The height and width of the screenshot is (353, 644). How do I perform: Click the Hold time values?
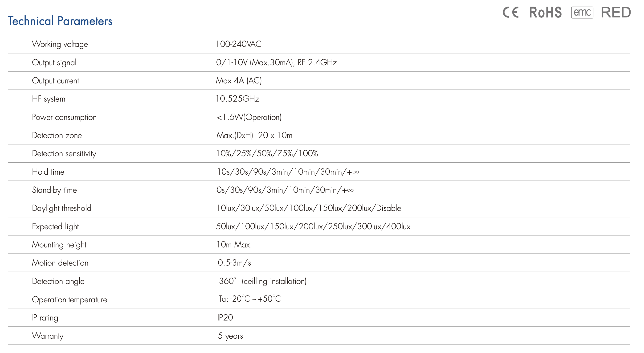[288, 172]
